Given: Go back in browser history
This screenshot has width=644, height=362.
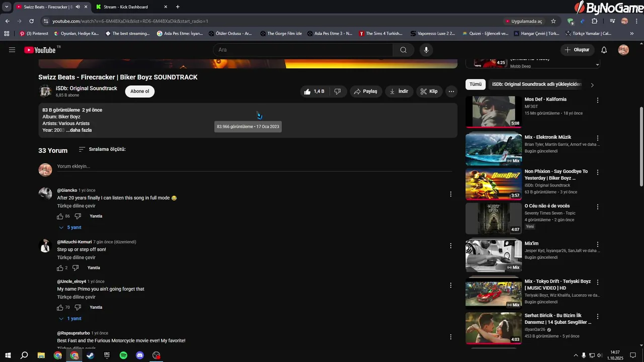Looking at the screenshot, I should pyautogui.click(x=8, y=21).
